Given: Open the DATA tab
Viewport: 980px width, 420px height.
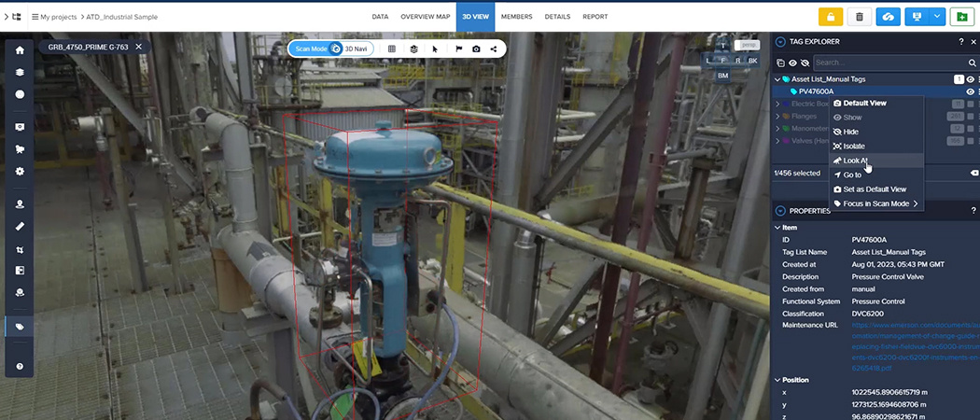Looking at the screenshot, I should click(x=380, y=17).
